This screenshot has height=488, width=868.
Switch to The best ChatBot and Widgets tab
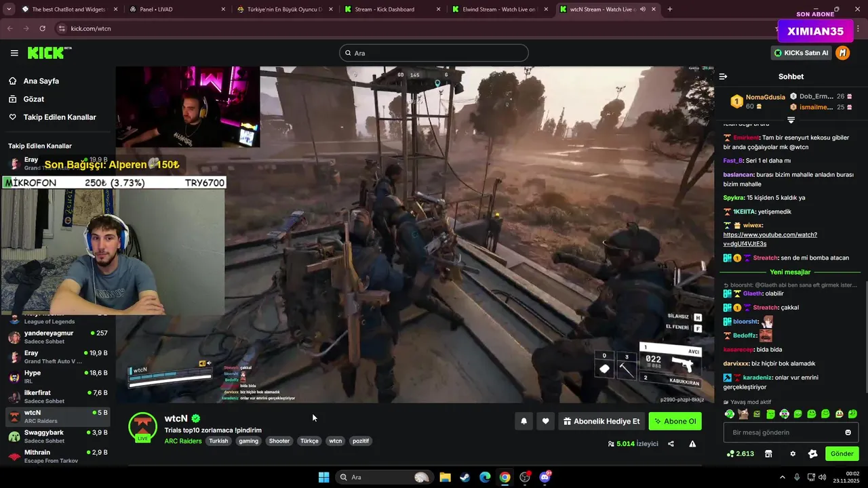[x=70, y=9]
